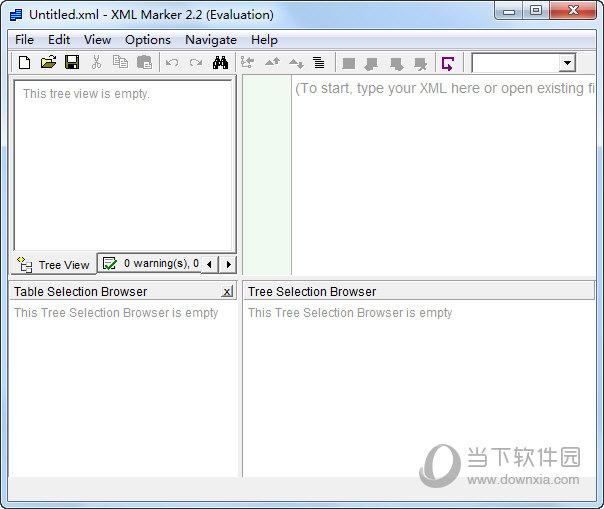The height and width of the screenshot is (509, 604).
Task: Click the purple arrow jump icon
Action: (448, 63)
